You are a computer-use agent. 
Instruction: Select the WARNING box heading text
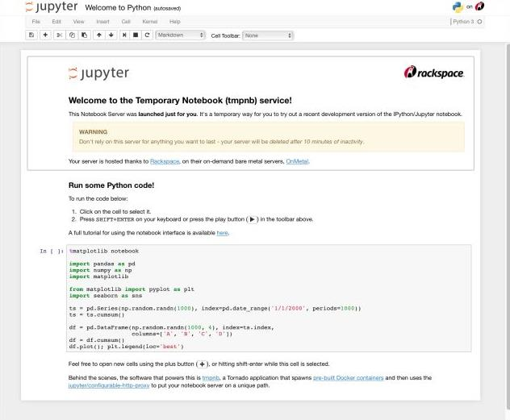coord(93,132)
